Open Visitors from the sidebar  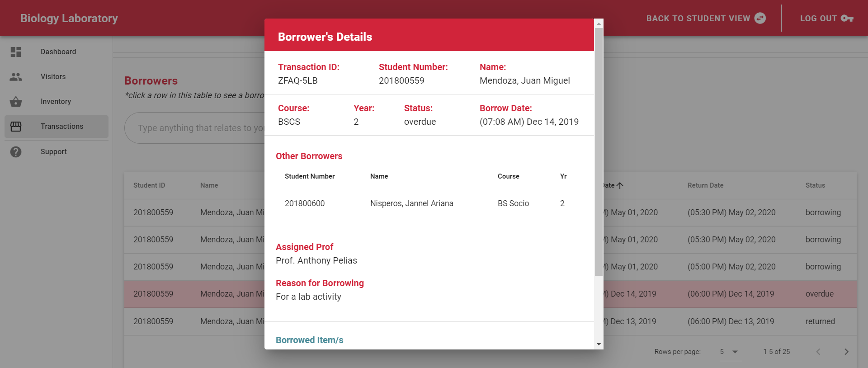tap(53, 77)
